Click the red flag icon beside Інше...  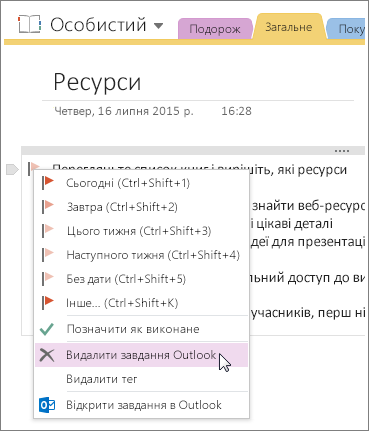[48, 303]
